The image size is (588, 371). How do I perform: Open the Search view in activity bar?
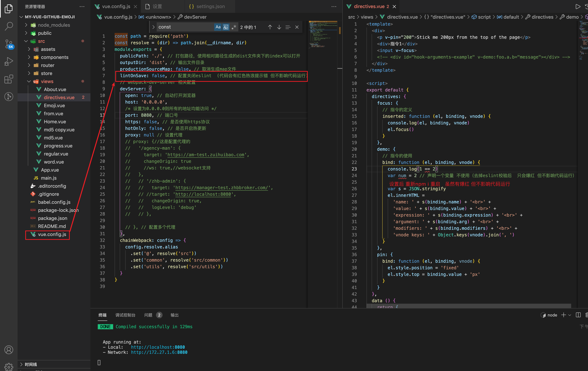pos(9,26)
